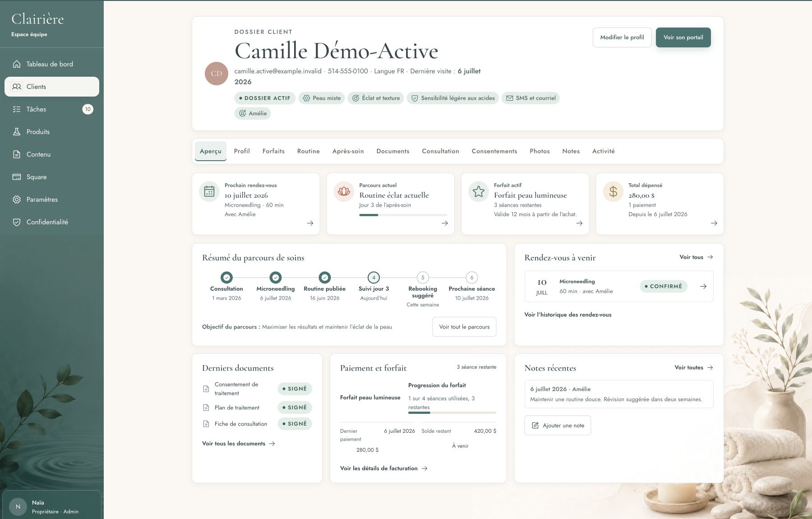Click the arrow on Prochain rendez-vous card
Image resolution: width=812 pixels, height=519 pixels.
pos(310,223)
